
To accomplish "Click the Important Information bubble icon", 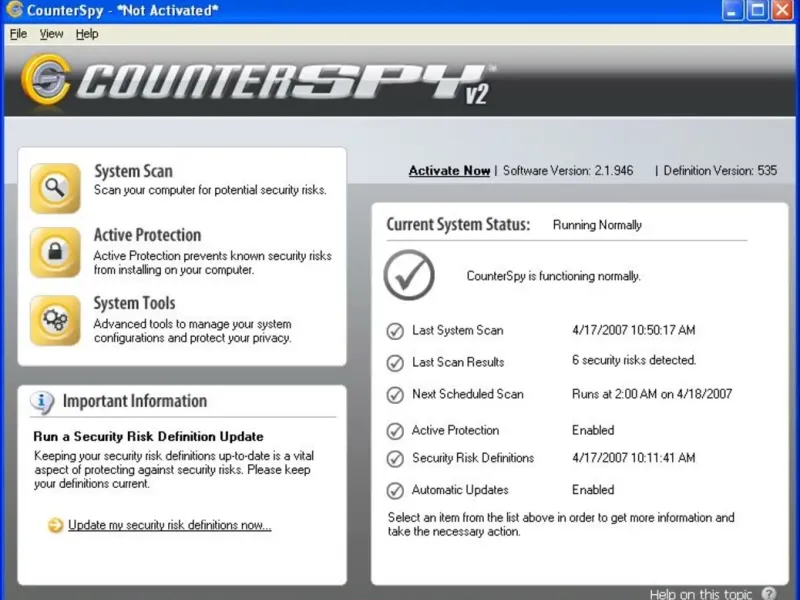I will coord(42,402).
